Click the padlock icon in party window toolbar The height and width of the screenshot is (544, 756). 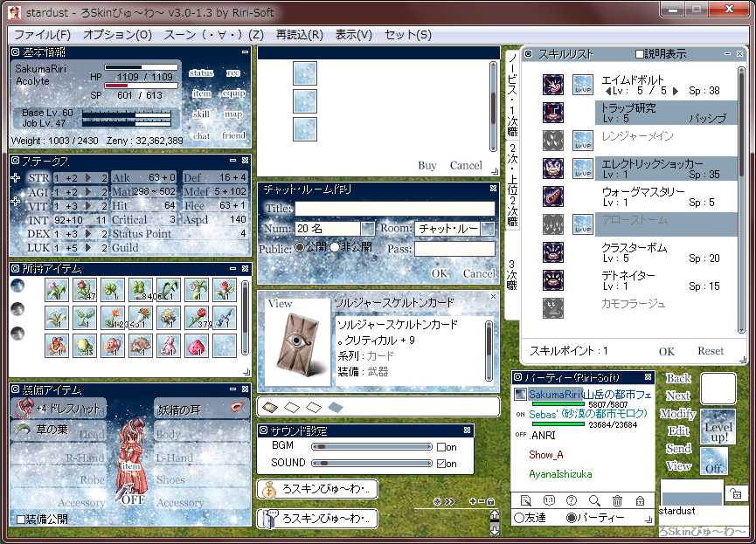pos(640,500)
